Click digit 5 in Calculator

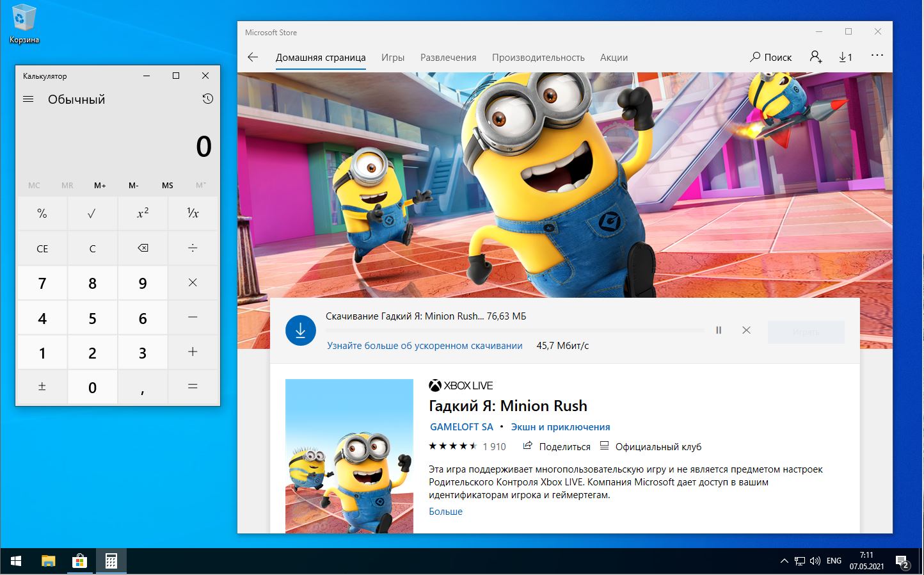(92, 318)
